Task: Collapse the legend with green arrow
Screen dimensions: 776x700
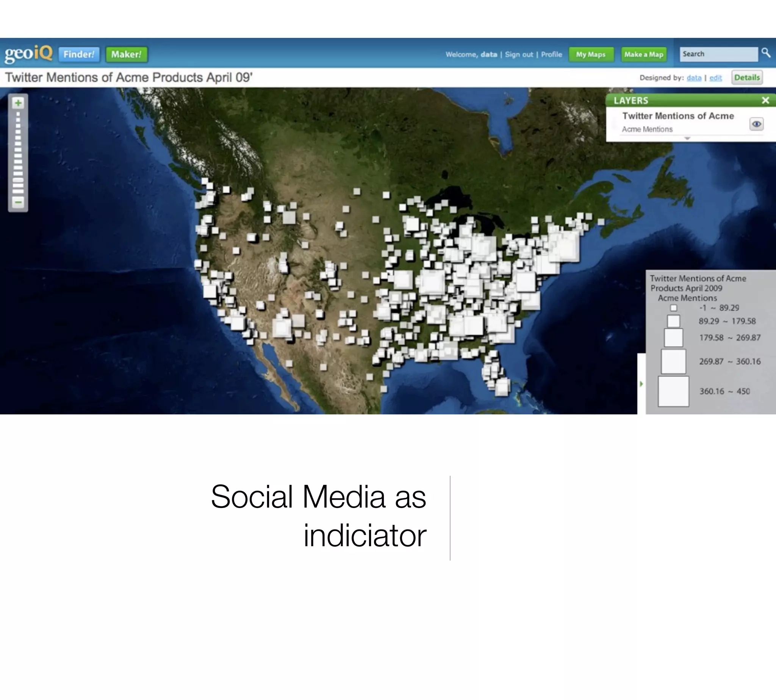Action: (641, 383)
